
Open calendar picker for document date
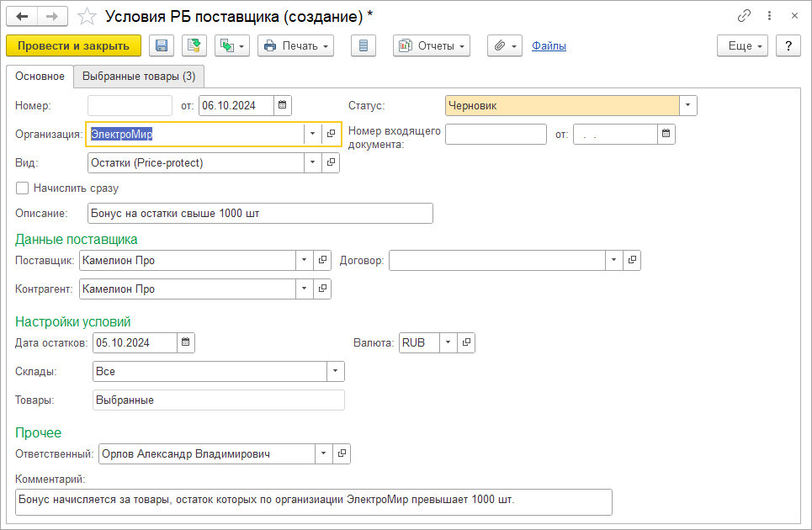(x=283, y=105)
